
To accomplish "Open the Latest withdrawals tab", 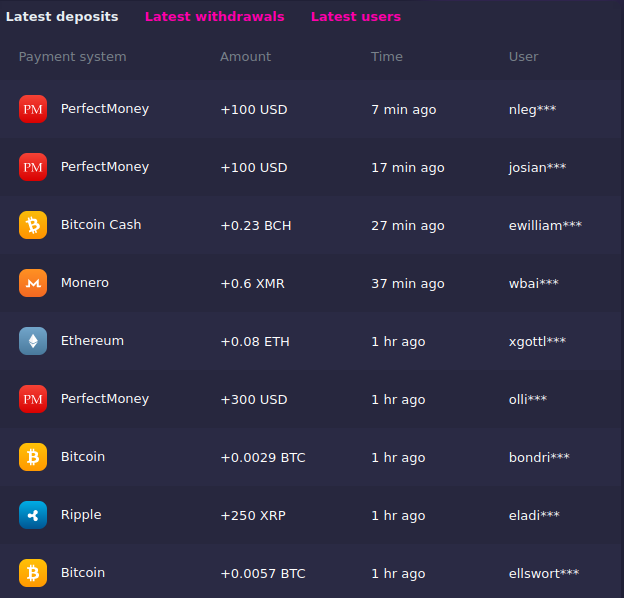I will pos(214,17).
